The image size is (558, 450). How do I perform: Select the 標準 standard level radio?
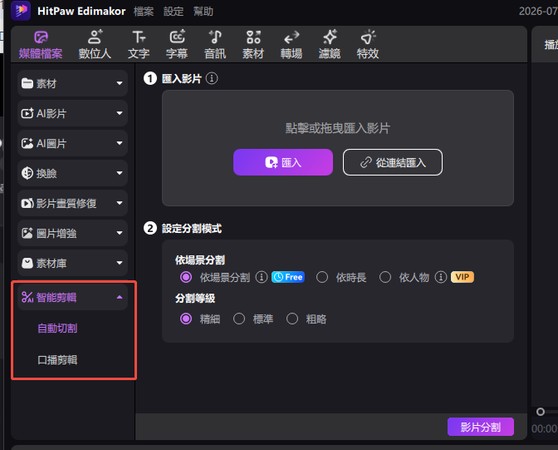pyautogui.click(x=239, y=318)
